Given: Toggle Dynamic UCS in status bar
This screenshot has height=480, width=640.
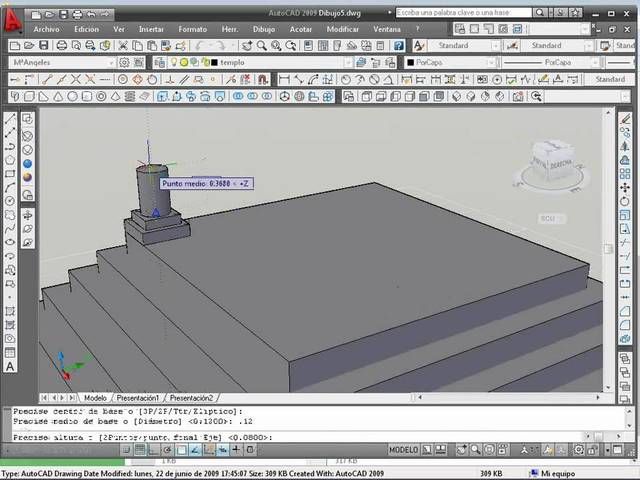Looking at the screenshot, I should pyautogui.click(x=209, y=450).
